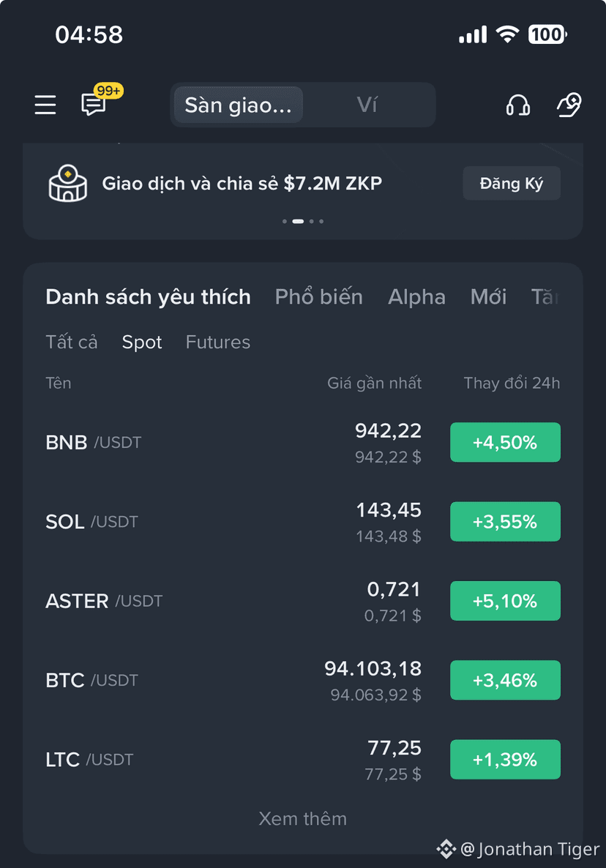Tap the banner carousel page dots

[303, 222]
